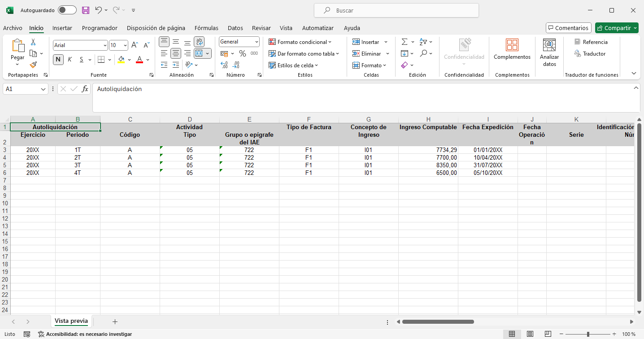Click Analizar datos icon

(549, 52)
